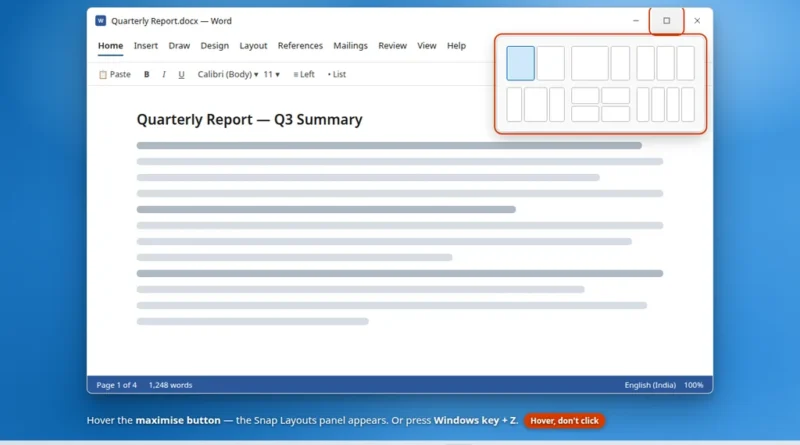This screenshot has height=445, width=800.
Task: Select the References tab
Action: pyautogui.click(x=300, y=46)
